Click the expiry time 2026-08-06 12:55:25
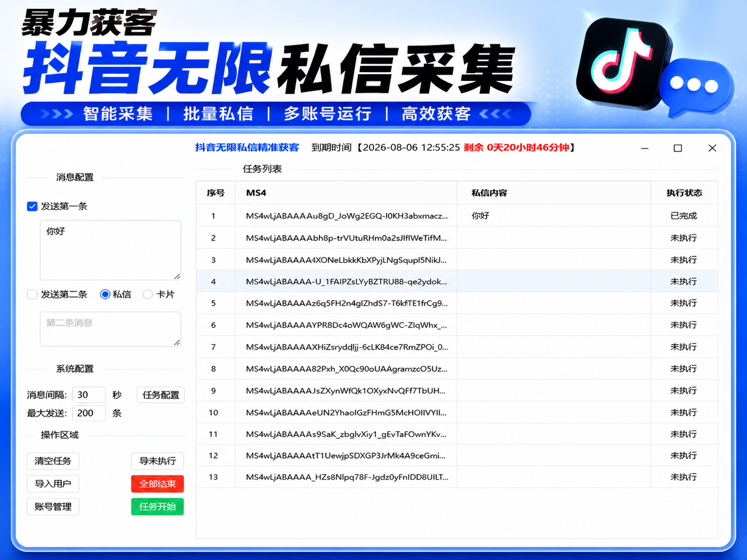The height and width of the screenshot is (560, 747). pyautogui.click(x=411, y=147)
